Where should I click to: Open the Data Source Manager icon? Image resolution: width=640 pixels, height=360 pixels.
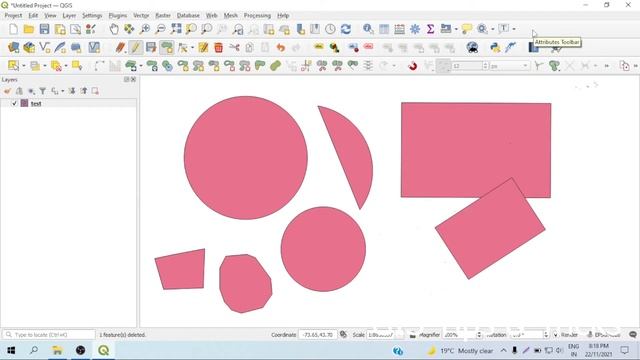pyautogui.click(x=13, y=47)
